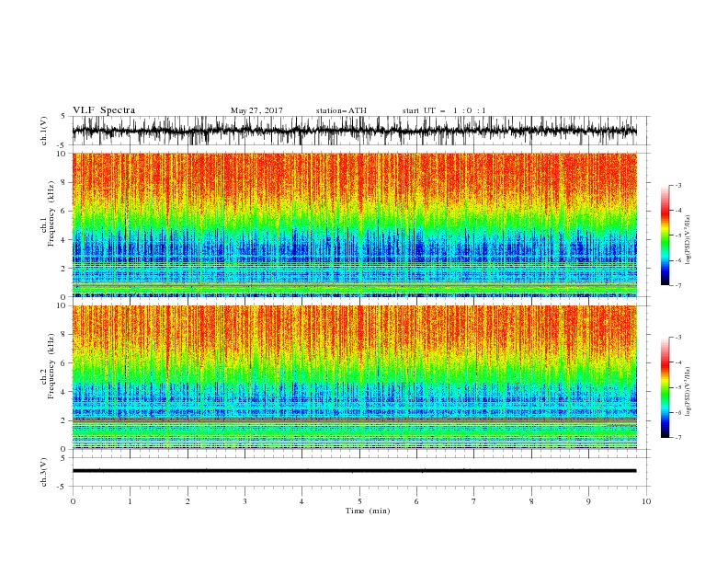Click the 'VLF Spectra' title text
The image size is (728, 563).
(x=104, y=110)
